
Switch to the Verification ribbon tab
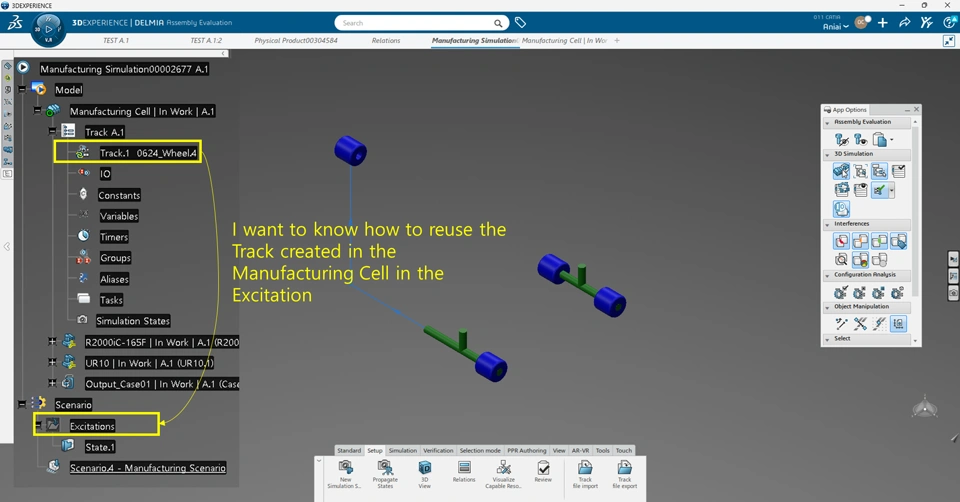pos(438,451)
